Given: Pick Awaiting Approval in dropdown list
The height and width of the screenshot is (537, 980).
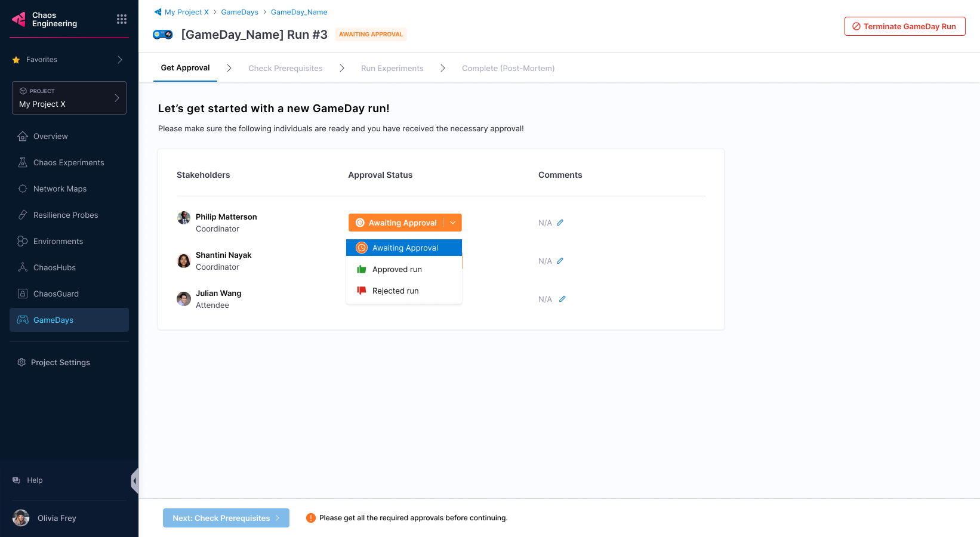Looking at the screenshot, I should [x=405, y=248].
